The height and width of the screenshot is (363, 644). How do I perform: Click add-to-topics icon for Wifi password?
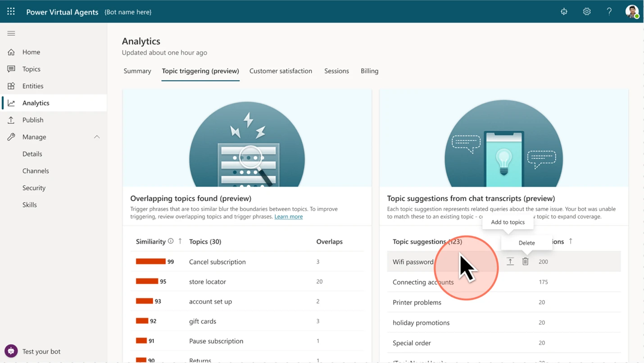[510, 262]
